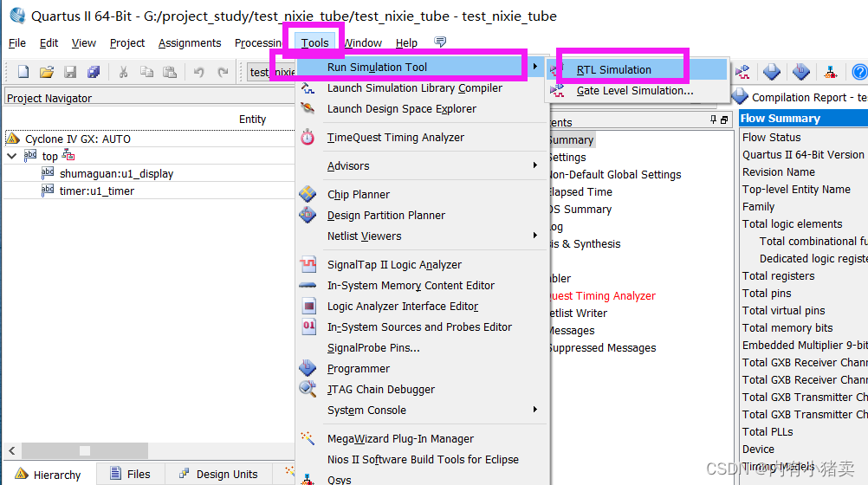Choose Programmer from Tools menu
The height and width of the screenshot is (485, 868).
(x=358, y=368)
